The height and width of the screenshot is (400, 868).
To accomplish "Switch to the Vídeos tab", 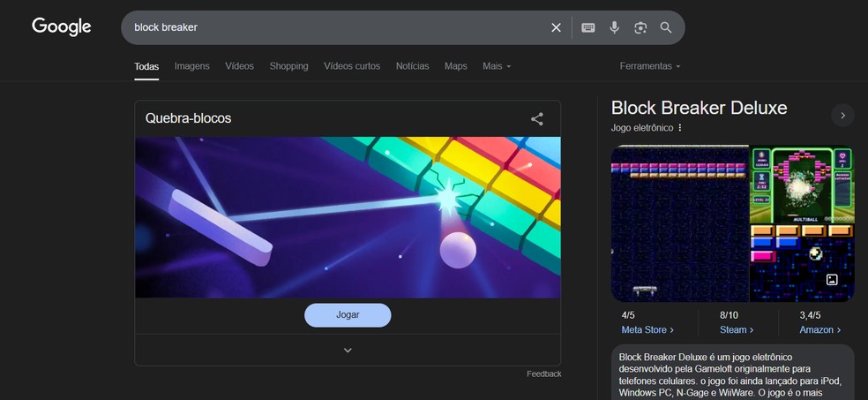I will 239,66.
